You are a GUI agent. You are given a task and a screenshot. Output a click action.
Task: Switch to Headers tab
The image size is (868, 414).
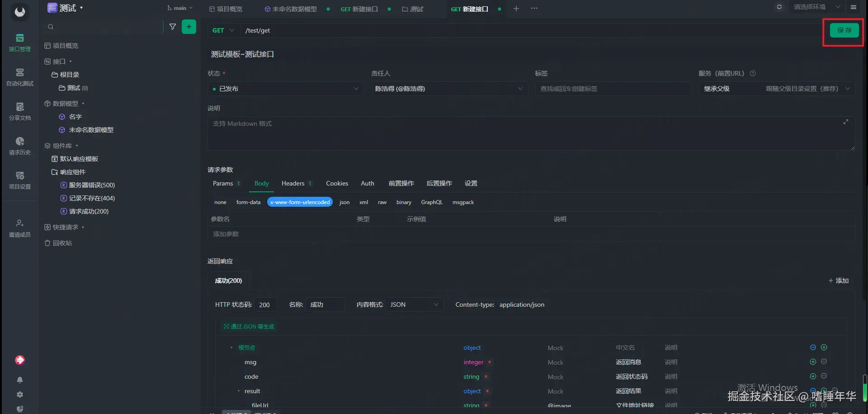coord(297,183)
